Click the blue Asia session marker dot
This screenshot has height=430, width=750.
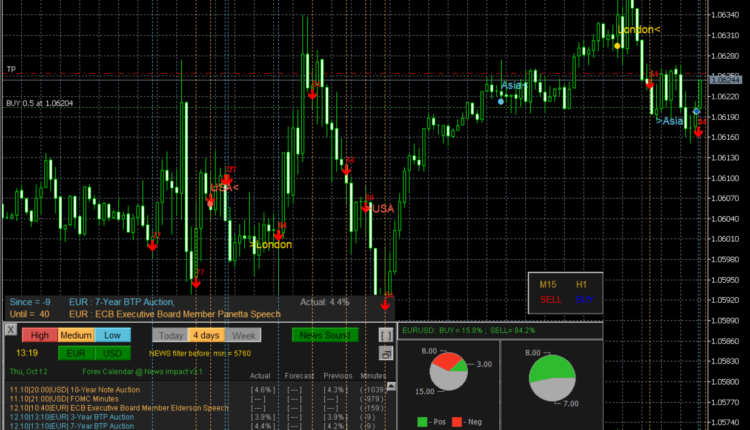(501, 100)
